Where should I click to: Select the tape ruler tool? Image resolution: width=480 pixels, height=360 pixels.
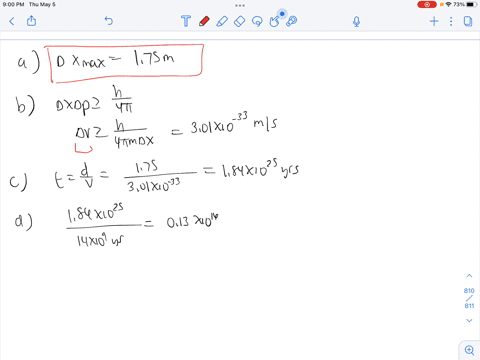click(x=292, y=21)
